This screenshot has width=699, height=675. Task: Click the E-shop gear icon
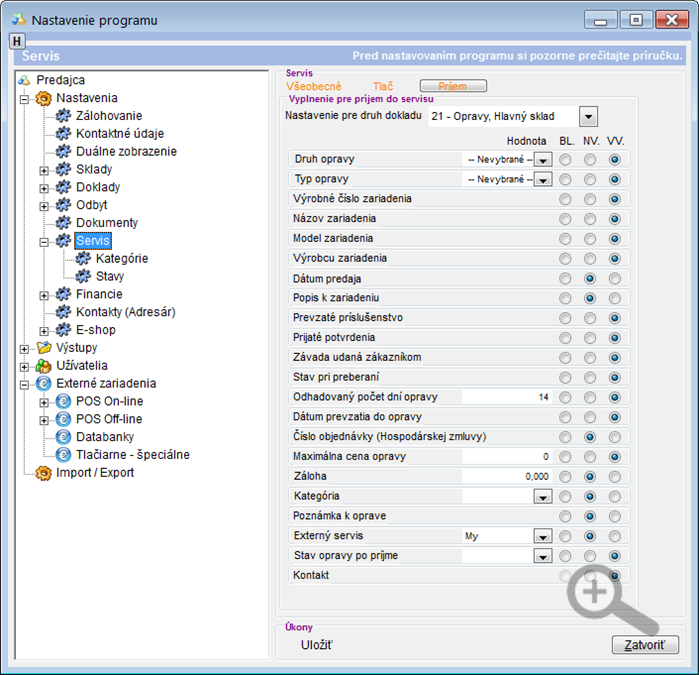[63, 330]
